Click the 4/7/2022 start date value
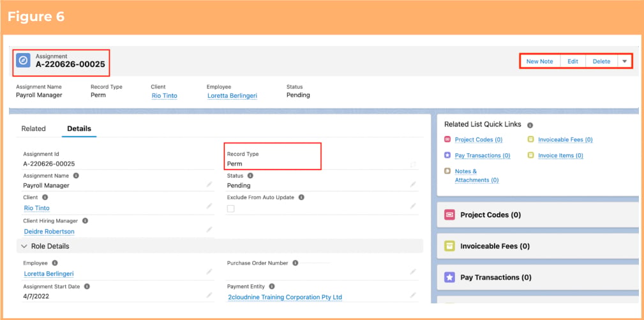 tap(36, 296)
